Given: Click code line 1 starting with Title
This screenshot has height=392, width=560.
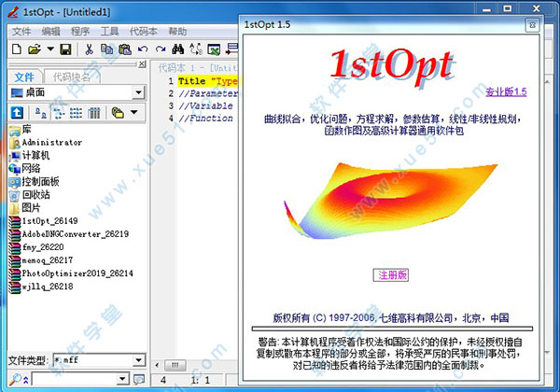Looking at the screenshot, I should click(208, 81).
